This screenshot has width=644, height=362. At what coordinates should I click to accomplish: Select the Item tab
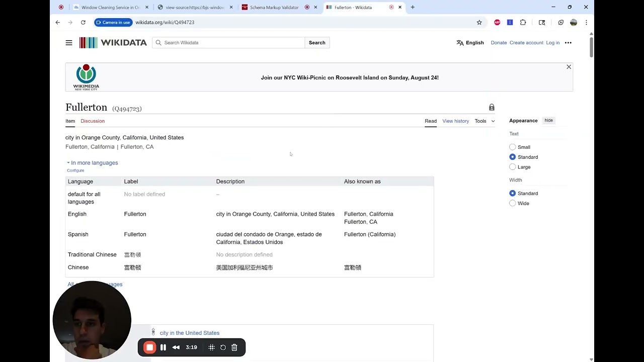70,121
